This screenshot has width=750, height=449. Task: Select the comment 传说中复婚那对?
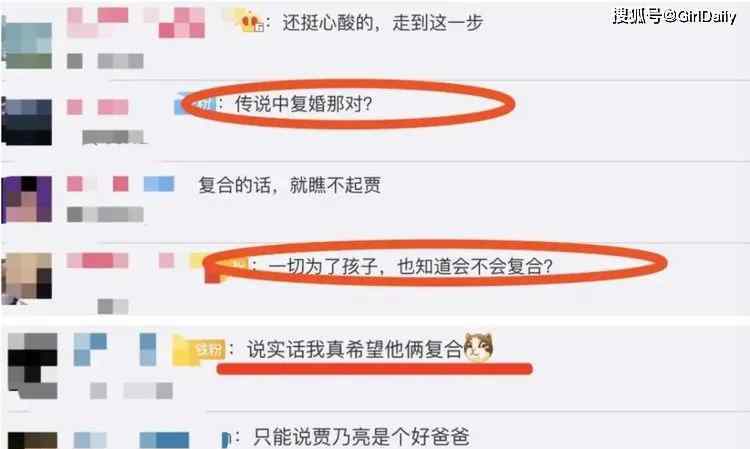coord(303,104)
